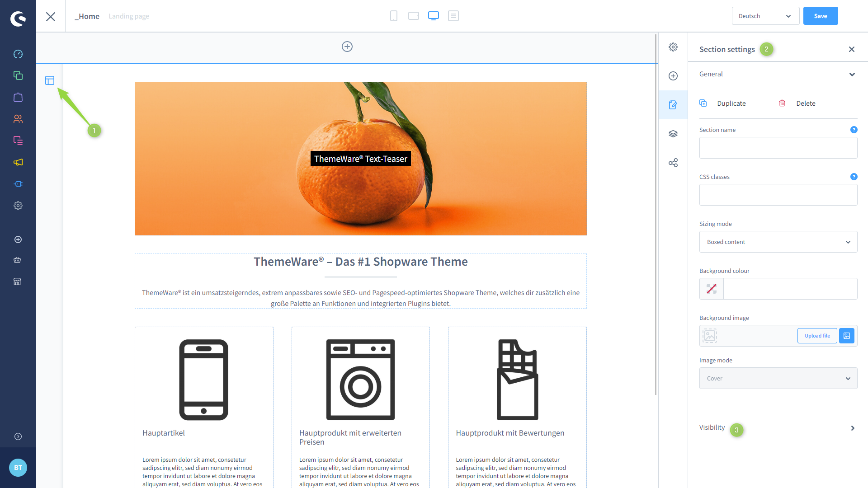Open the Content icon in sidebar
Image resolution: width=868 pixels, height=488 pixels.
[x=18, y=141]
